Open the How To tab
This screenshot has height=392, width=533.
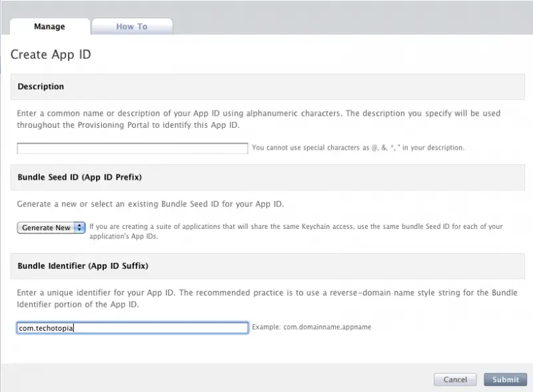click(132, 27)
